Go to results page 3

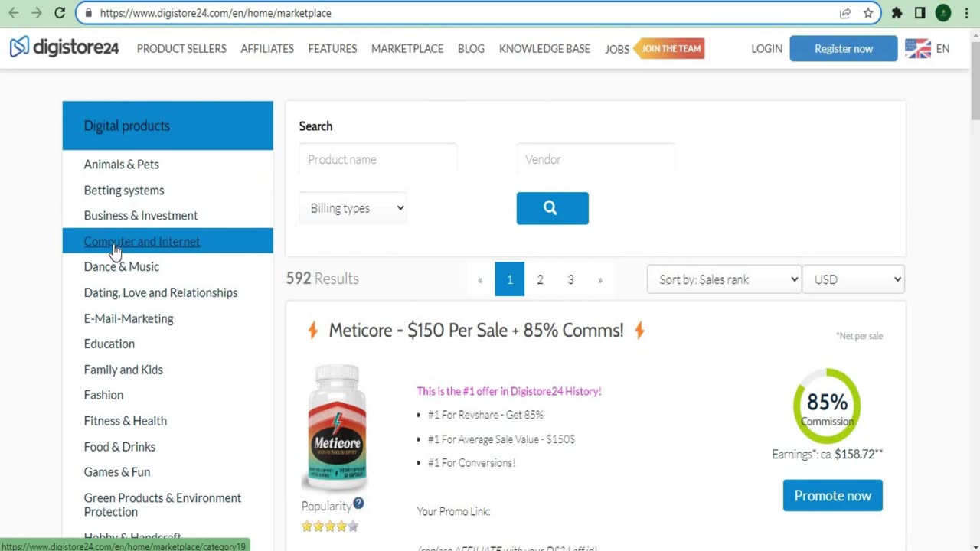570,279
